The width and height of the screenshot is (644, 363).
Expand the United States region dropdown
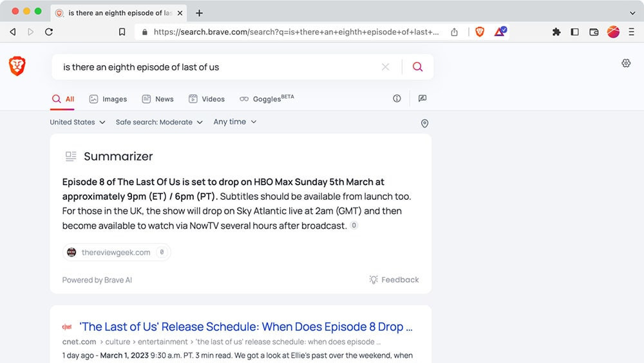tap(77, 122)
